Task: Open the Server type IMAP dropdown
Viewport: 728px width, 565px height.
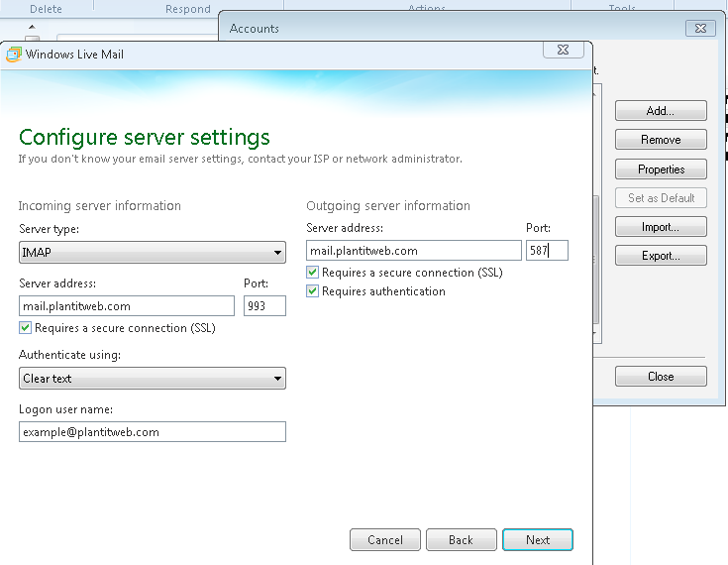Action: point(153,253)
